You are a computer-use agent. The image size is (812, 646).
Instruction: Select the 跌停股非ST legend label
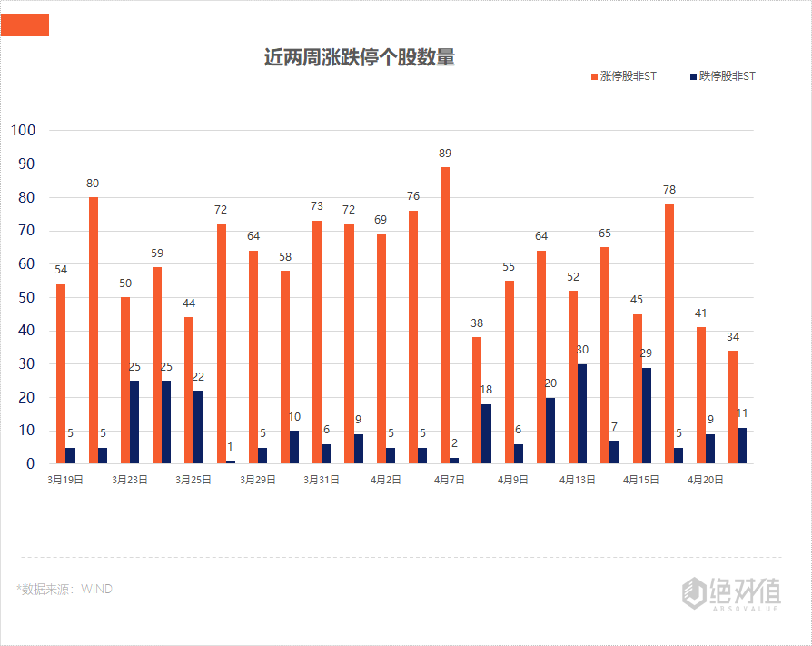point(727,76)
